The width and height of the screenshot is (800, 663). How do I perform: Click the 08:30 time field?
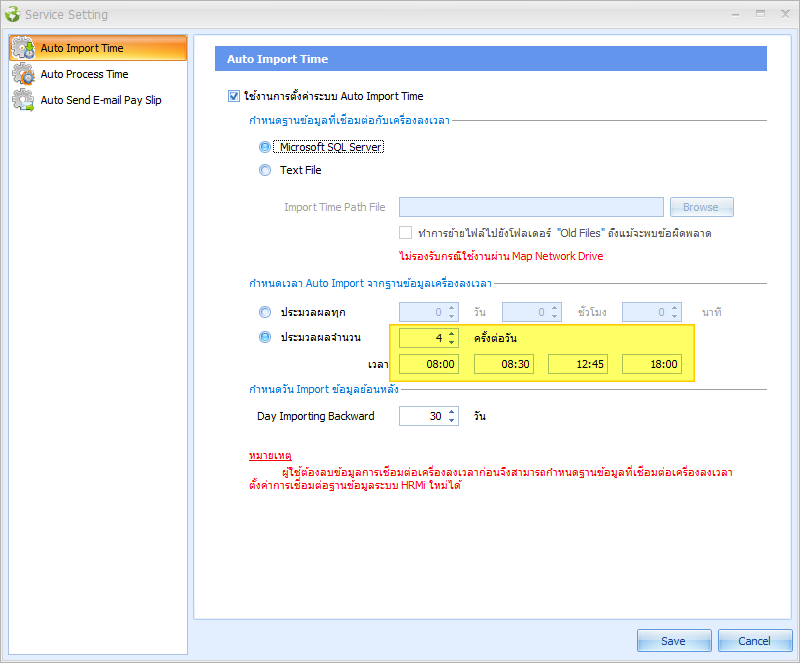click(x=504, y=365)
